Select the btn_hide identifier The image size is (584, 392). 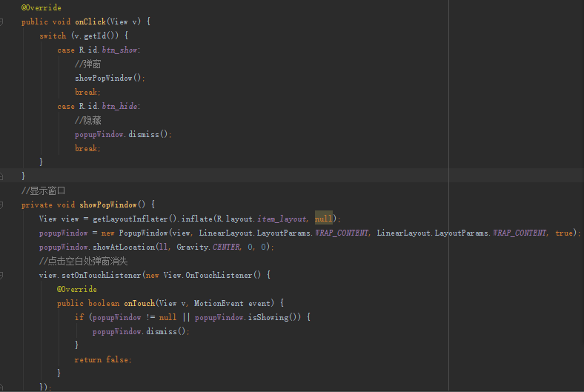pyautogui.click(x=119, y=106)
